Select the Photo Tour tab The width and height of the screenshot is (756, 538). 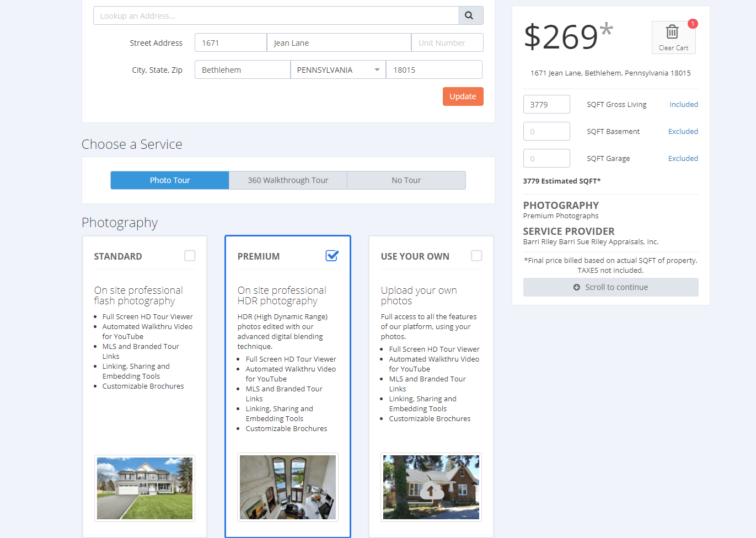click(x=170, y=180)
